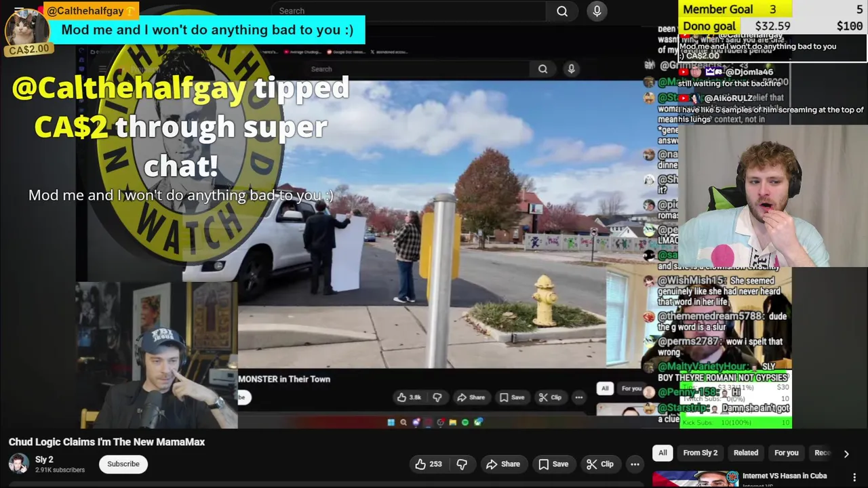Select the 'Related' chip
Screen dimensions: 868x488
(745, 453)
